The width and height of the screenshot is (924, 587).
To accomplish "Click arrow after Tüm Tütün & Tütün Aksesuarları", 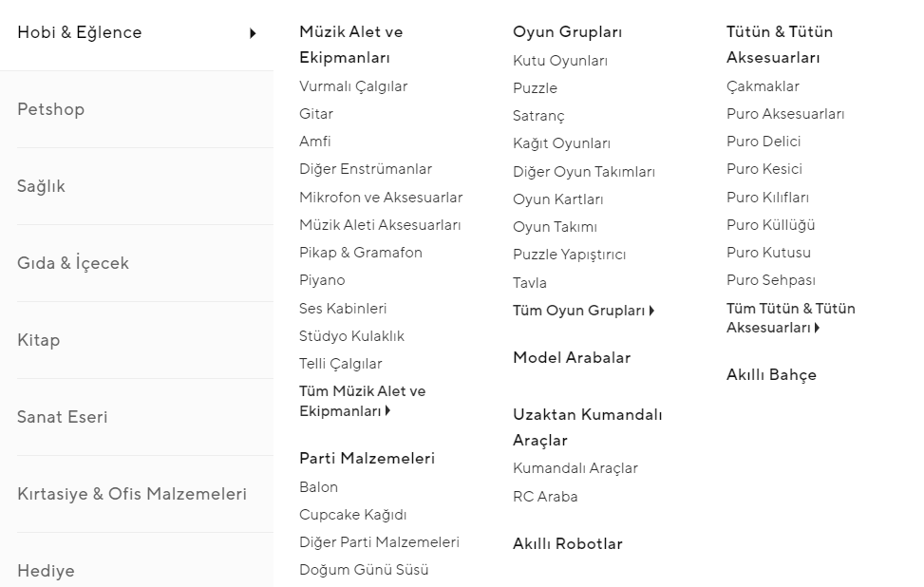I will coord(817,328).
